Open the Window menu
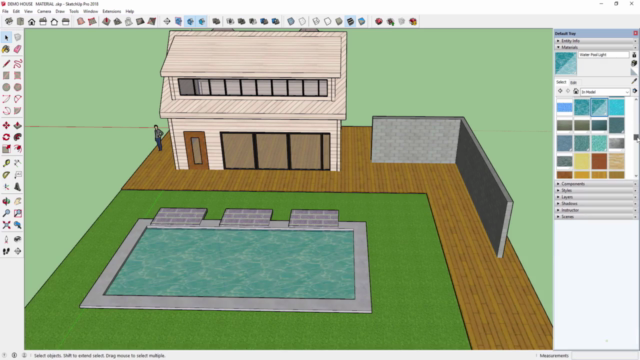The height and width of the screenshot is (360, 640). click(90, 11)
